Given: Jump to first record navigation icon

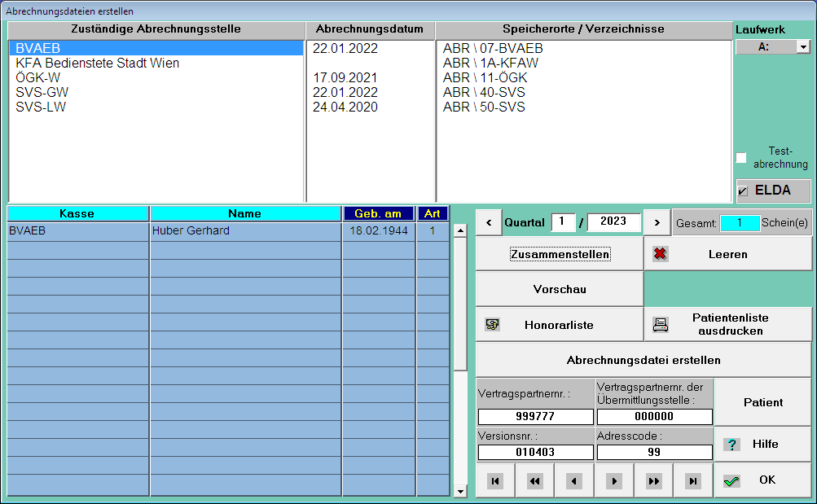Looking at the screenshot, I should pos(494,481).
